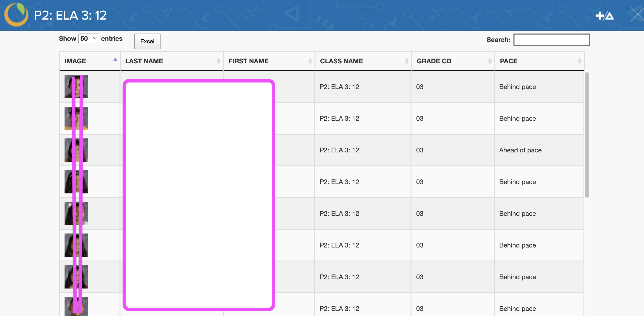This screenshot has width=644, height=316.
Task: Click P2: ELA 3: 12 header title
Action: pos(70,15)
